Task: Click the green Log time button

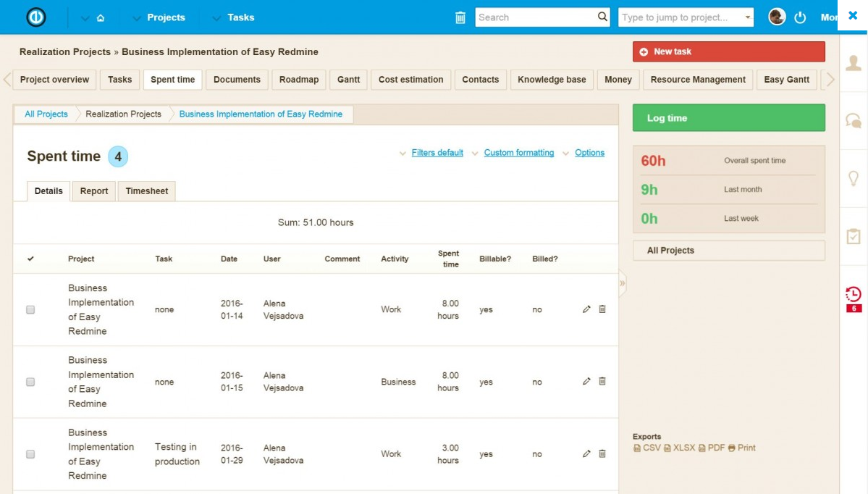Action: click(x=729, y=118)
